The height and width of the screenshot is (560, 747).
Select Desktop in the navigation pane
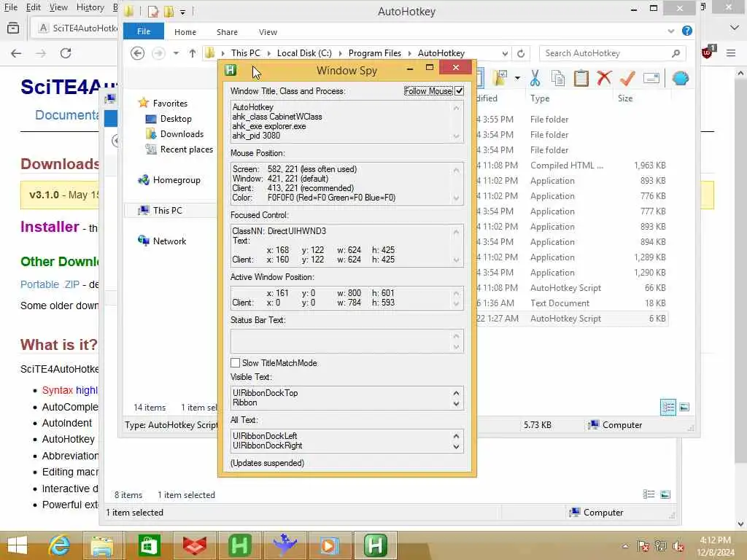[x=176, y=119]
